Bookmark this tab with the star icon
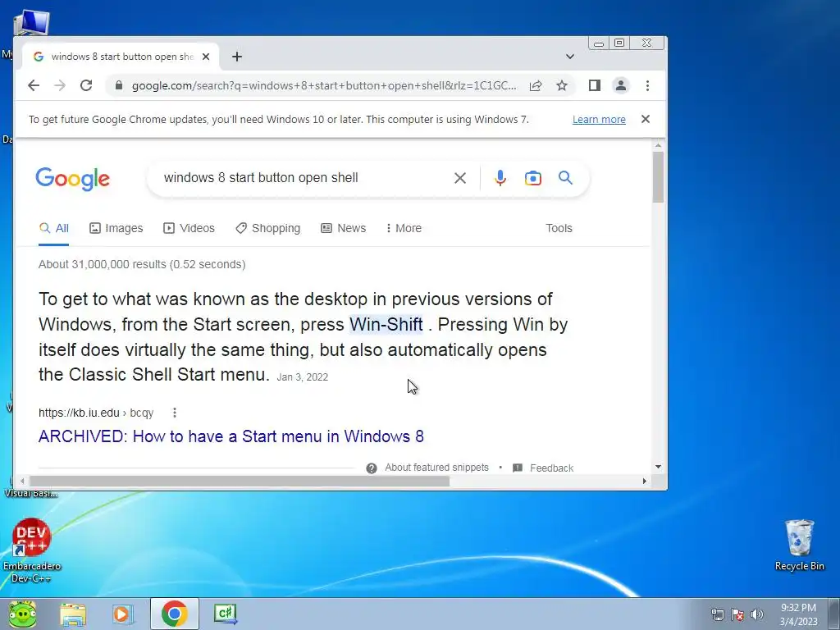Viewport: 840px width, 630px height. [x=561, y=85]
